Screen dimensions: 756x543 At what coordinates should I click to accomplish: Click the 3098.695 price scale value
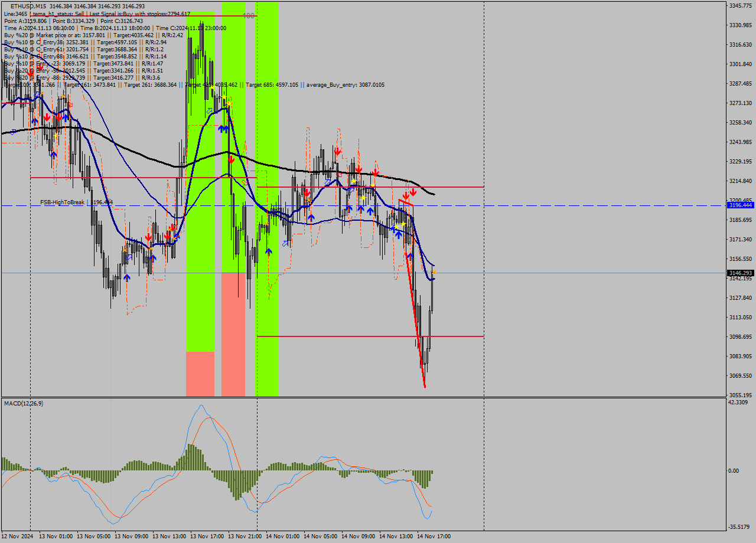[x=740, y=337]
